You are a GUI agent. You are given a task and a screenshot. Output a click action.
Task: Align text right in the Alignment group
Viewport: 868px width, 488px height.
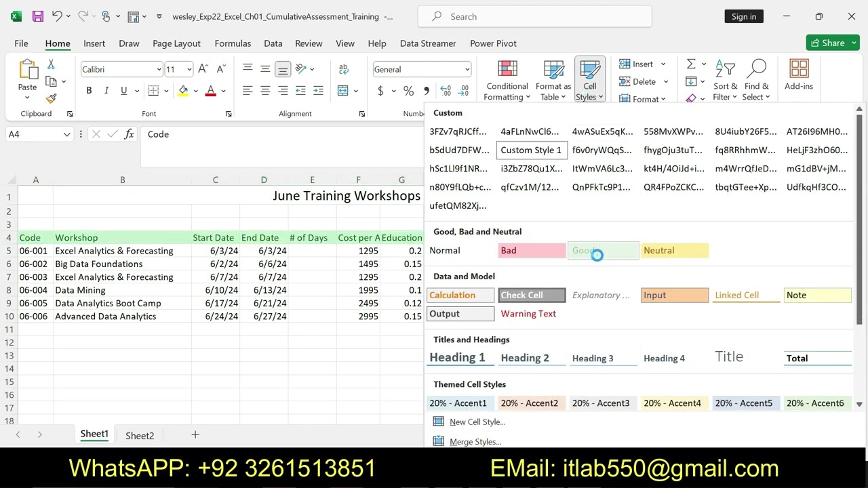[x=283, y=91]
